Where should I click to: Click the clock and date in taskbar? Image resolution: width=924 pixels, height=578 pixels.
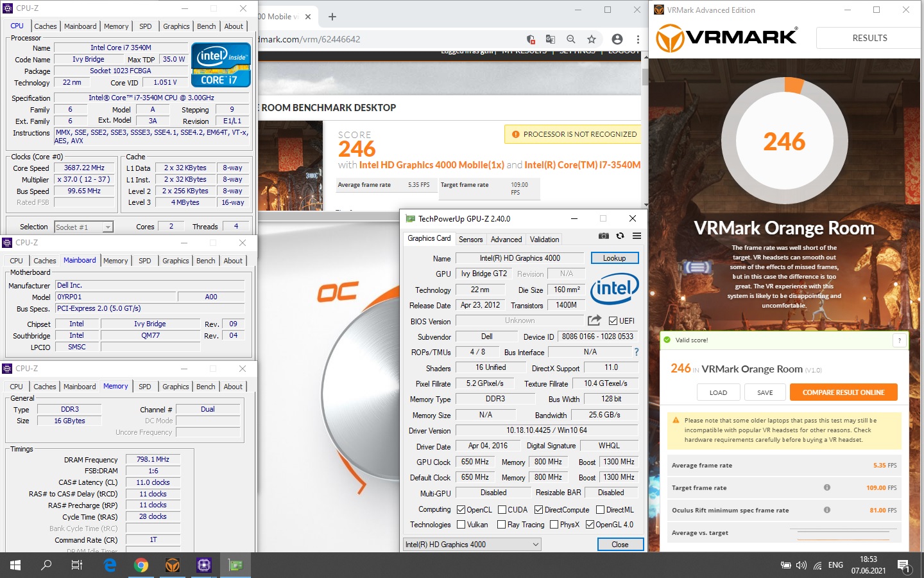point(868,565)
